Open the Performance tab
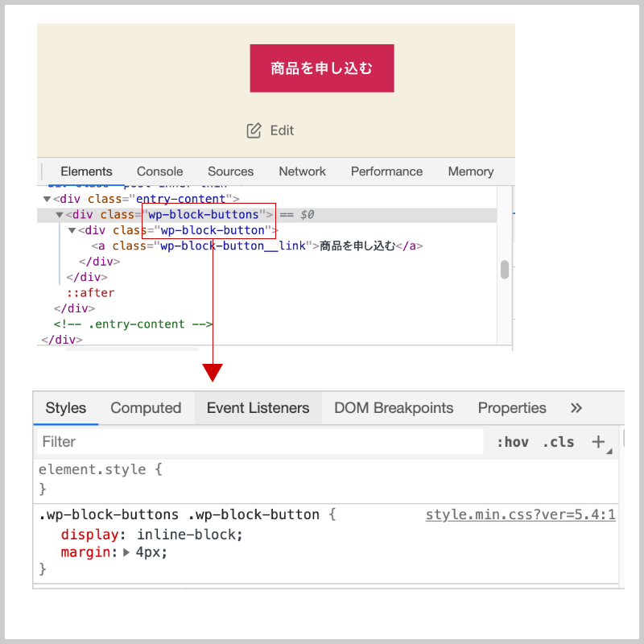644x644 pixels. (x=386, y=171)
